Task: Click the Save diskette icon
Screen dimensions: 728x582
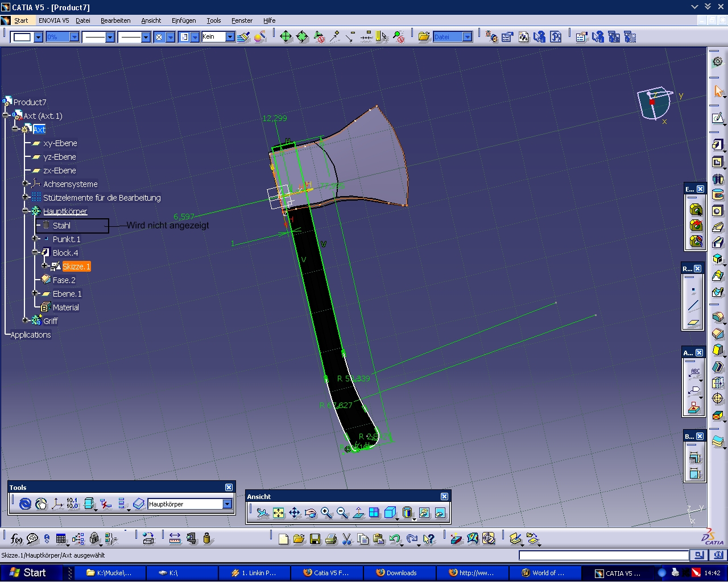Action: pos(315,539)
